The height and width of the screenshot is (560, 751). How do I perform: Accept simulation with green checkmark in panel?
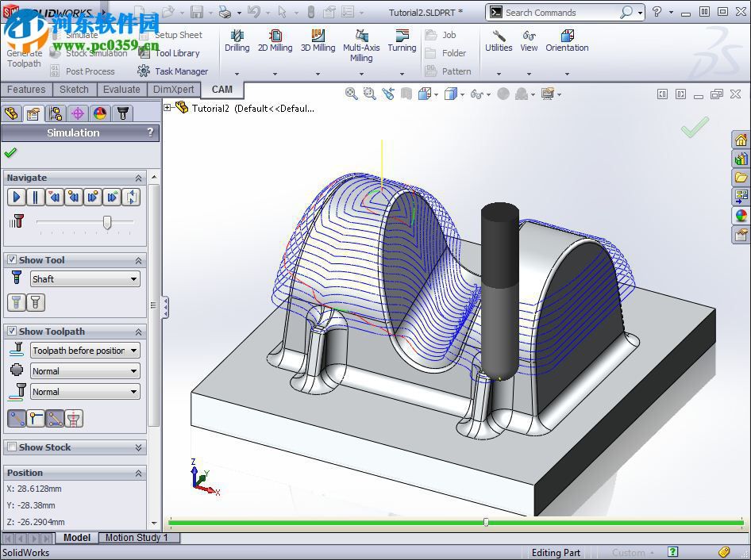[10, 153]
